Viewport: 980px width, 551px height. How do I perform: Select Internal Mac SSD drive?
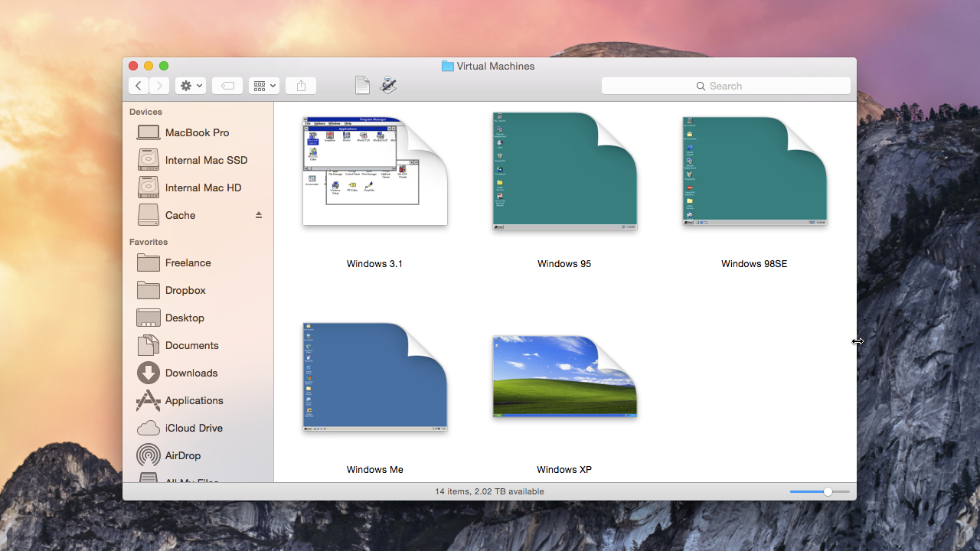[x=198, y=160]
